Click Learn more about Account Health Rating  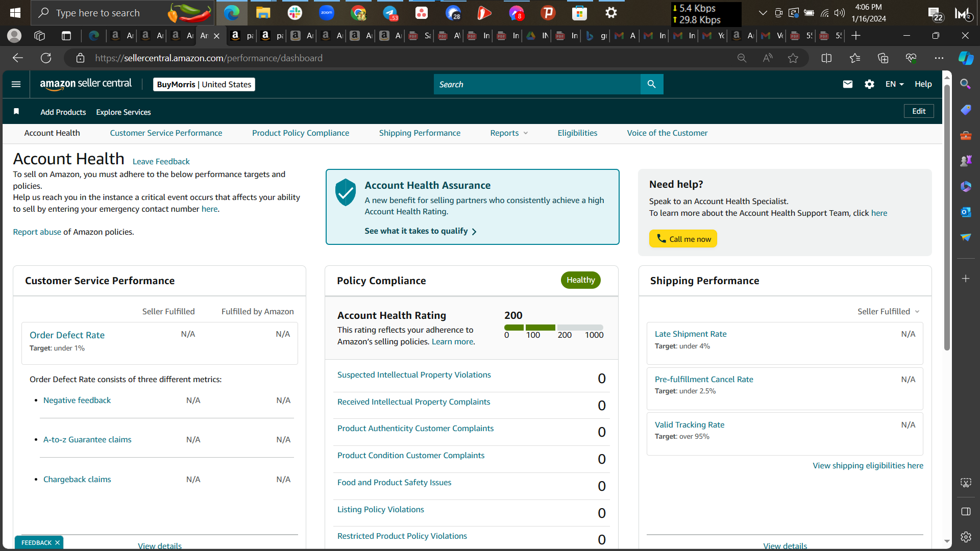pyautogui.click(x=452, y=342)
